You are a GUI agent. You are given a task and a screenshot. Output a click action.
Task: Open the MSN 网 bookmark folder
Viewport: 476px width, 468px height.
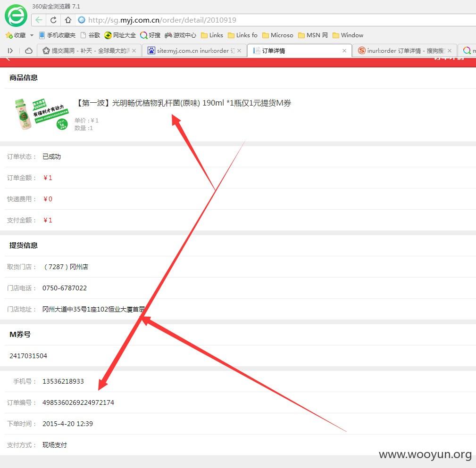pos(313,35)
